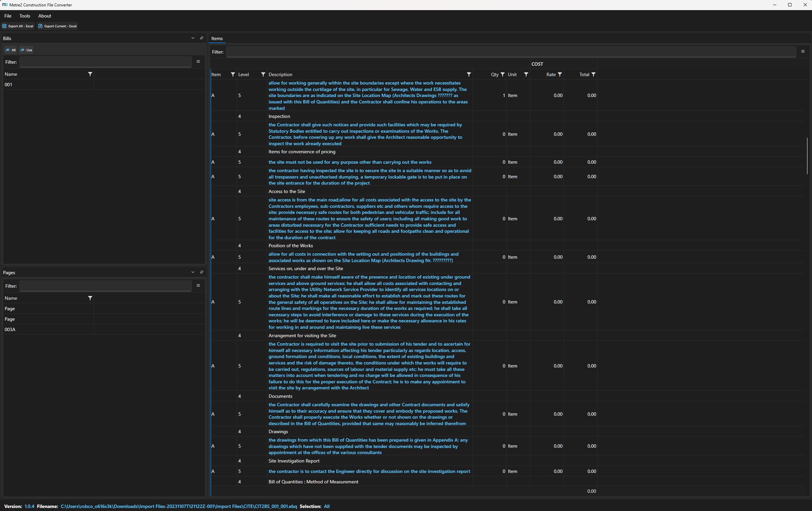The height and width of the screenshot is (511, 812).
Task: Click the Items vertical scrollbar thumb
Action: (x=807, y=156)
